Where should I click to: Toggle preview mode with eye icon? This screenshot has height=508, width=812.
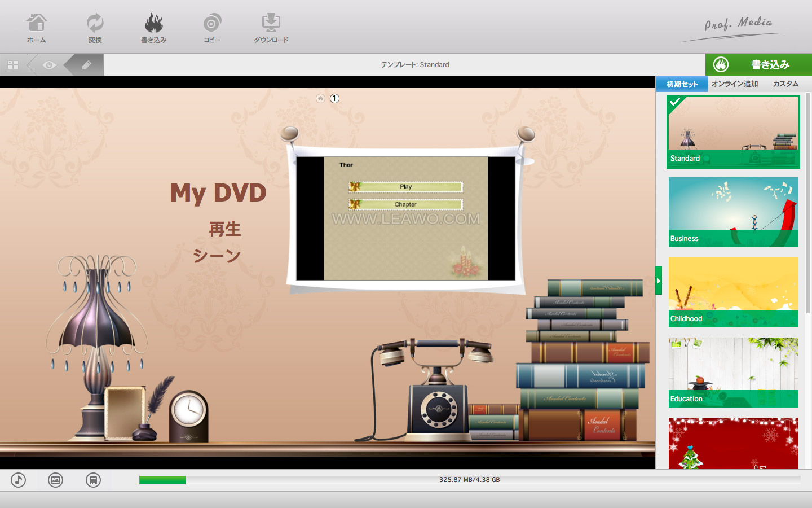tap(49, 65)
